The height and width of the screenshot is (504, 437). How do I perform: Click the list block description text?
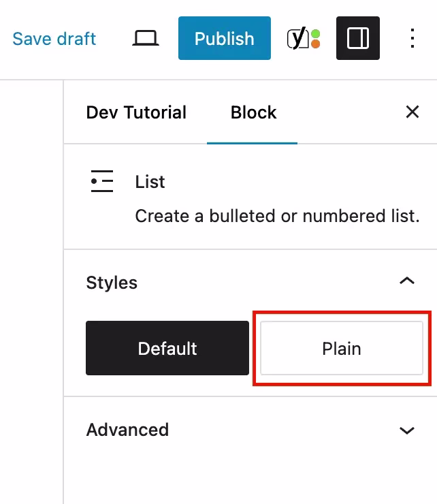point(277,216)
